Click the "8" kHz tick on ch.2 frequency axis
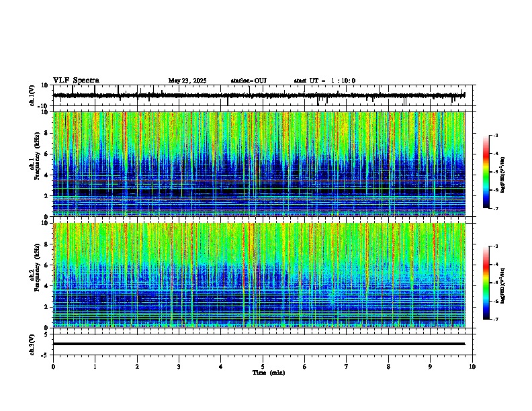 point(46,244)
